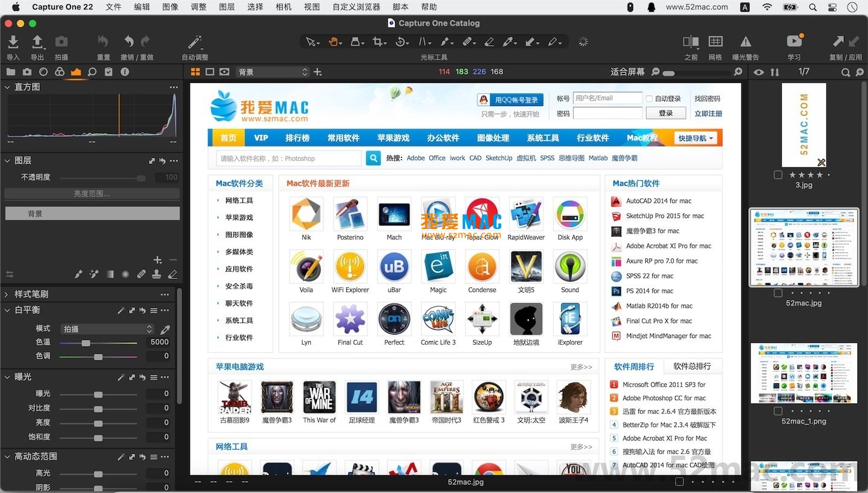Tick the checkbox in the viewer bottom bar

click(680, 482)
